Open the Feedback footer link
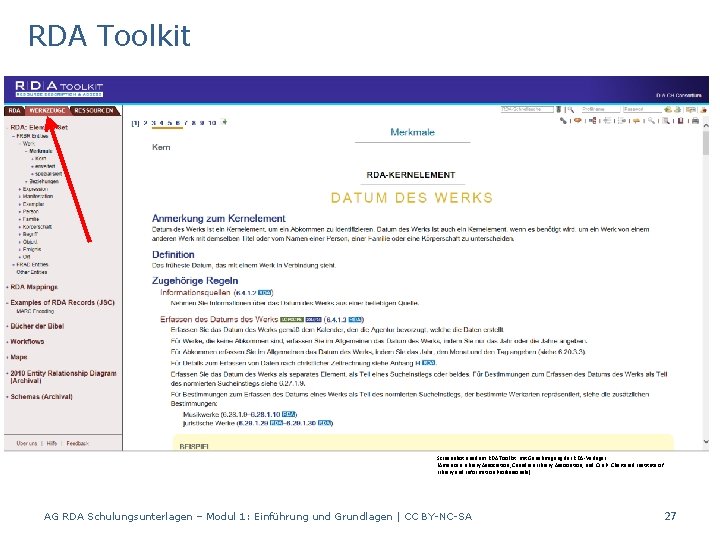Viewport: 720px width, 540px height. 77,444
